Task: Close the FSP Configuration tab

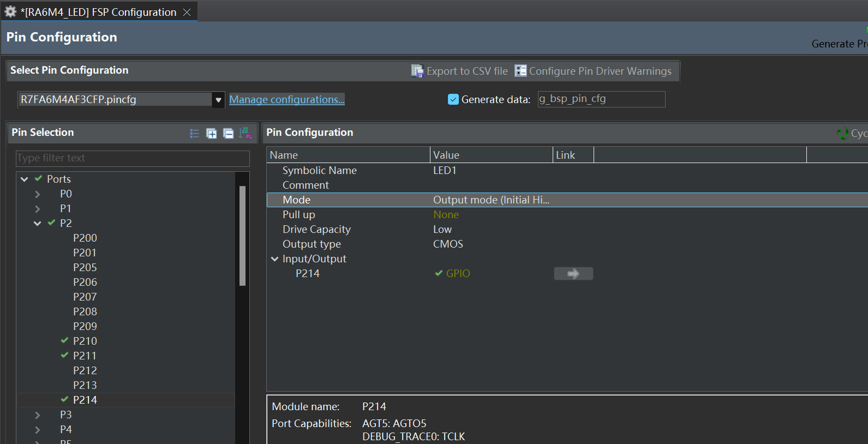Action: [x=187, y=12]
